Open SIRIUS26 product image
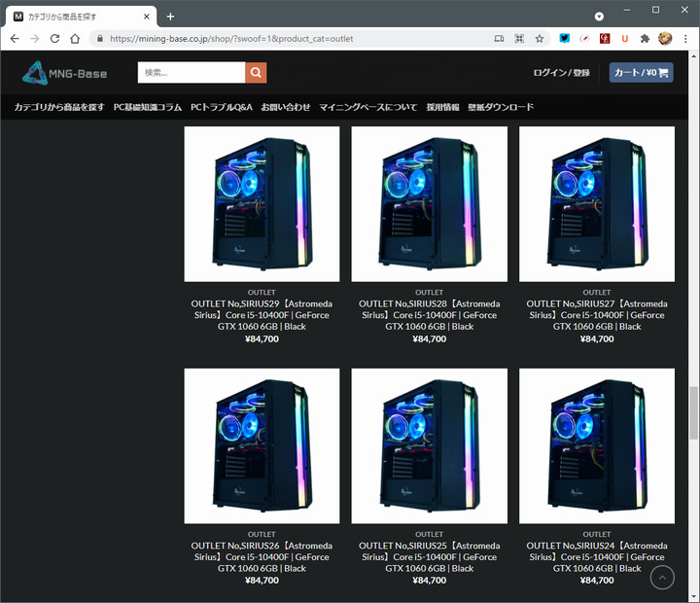Screen dimensions: 700x603 click(262, 445)
